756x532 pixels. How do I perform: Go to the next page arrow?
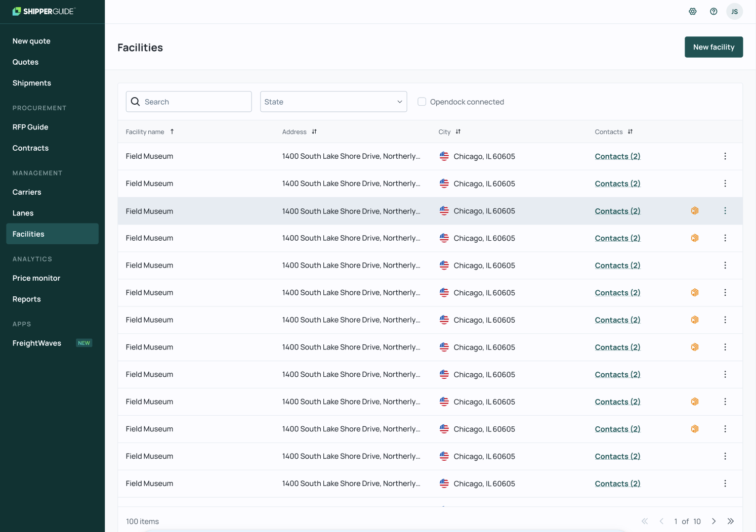pos(713,521)
